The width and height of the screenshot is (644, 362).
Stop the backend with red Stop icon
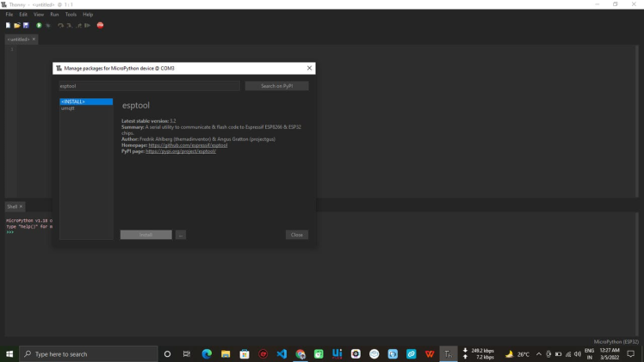tap(100, 26)
